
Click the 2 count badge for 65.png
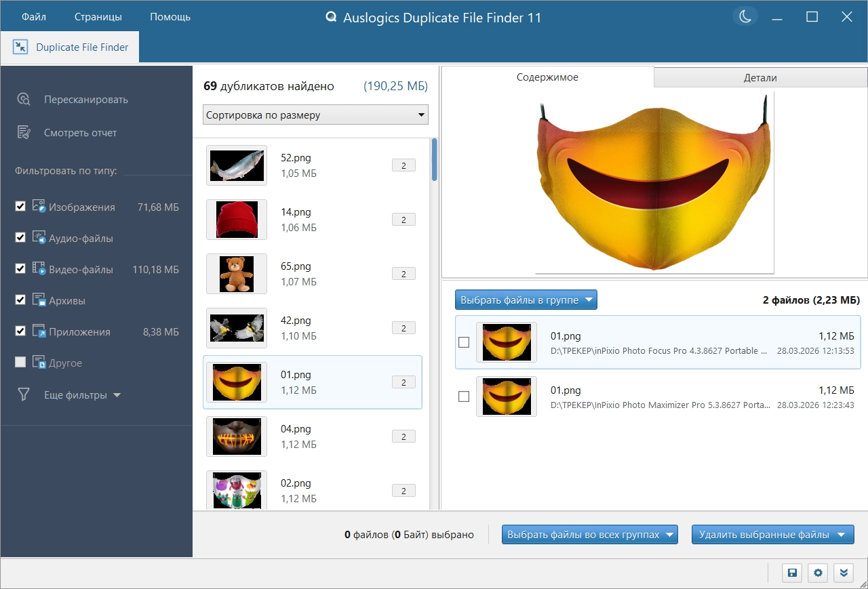click(x=403, y=274)
